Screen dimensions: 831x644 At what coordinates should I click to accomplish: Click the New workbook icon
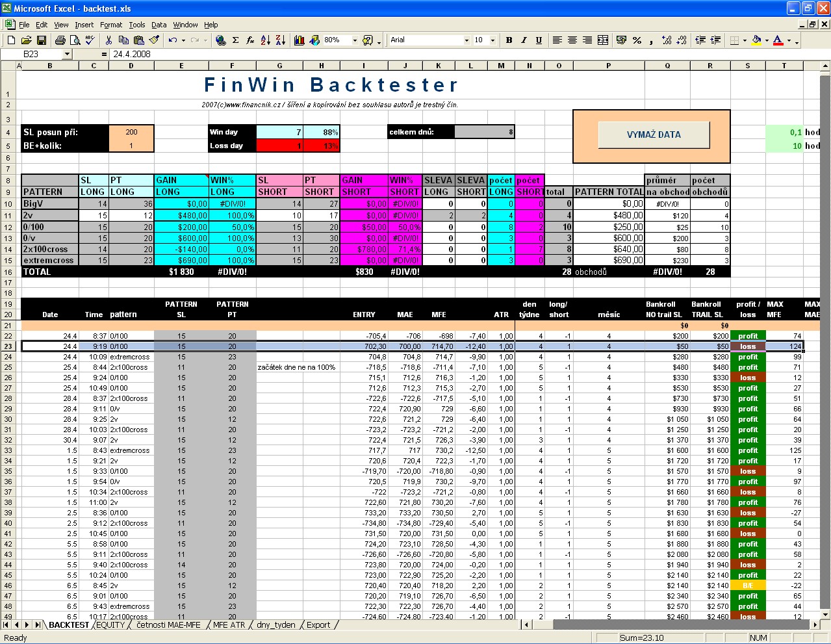(12, 40)
